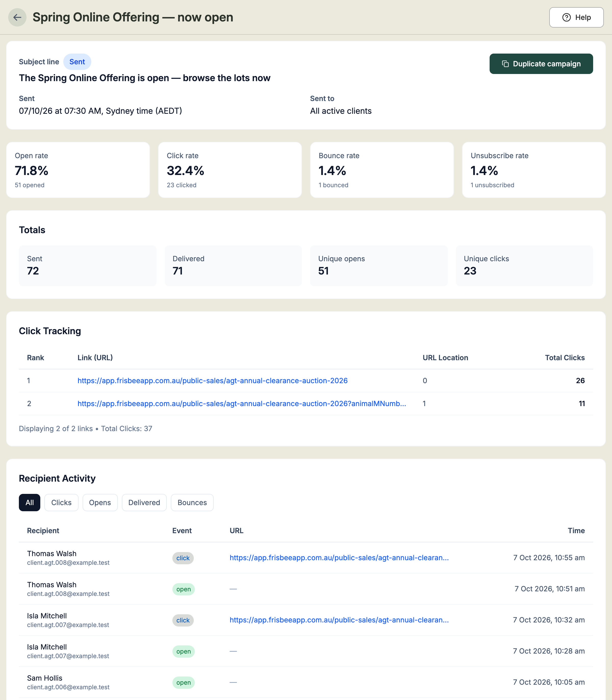Viewport: 612px width, 700px height.
Task: Click Isla Mitchell's click event badge
Action: [183, 620]
